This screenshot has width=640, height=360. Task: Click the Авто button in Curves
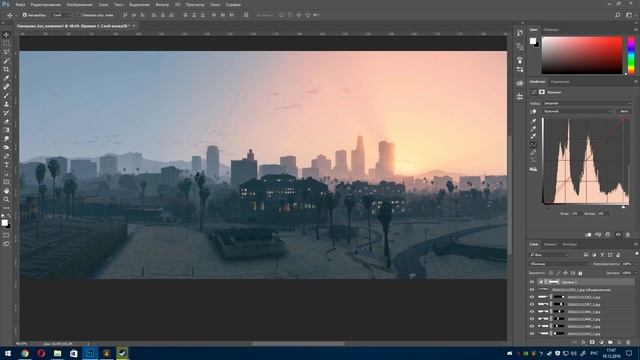(624, 111)
